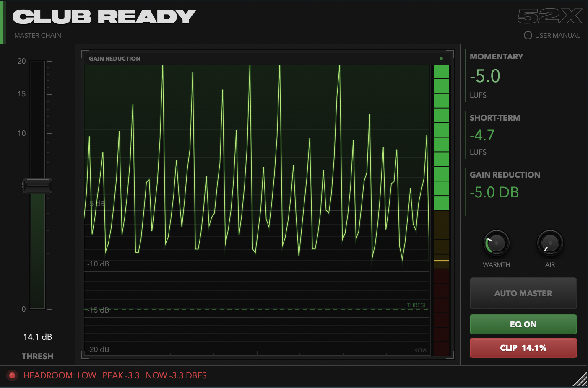The image size is (588, 388).
Task: Click the User Manual info icon
Action: coord(528,36)
